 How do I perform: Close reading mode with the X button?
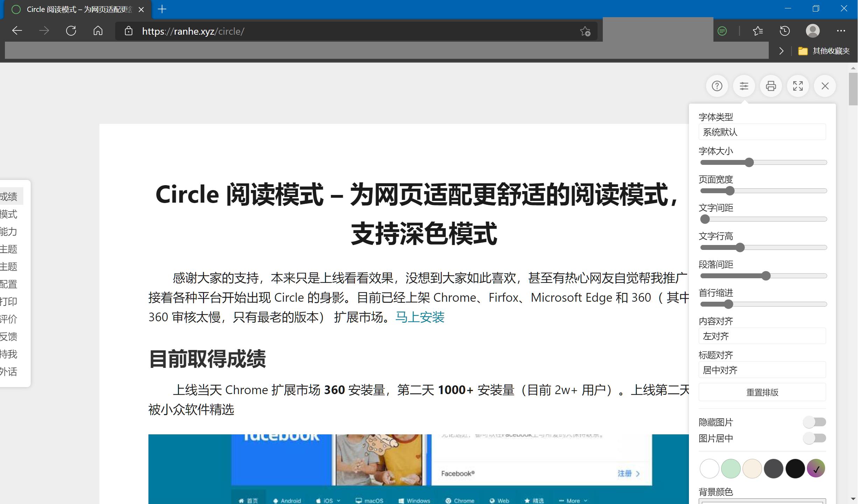[825, 86]
